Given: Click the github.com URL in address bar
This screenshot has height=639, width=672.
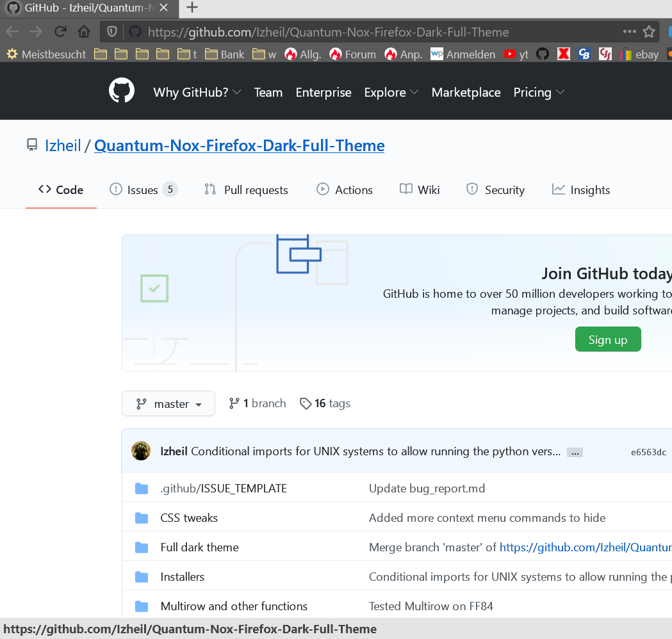Looking at the screenshot, I should [x=328, y=31].
